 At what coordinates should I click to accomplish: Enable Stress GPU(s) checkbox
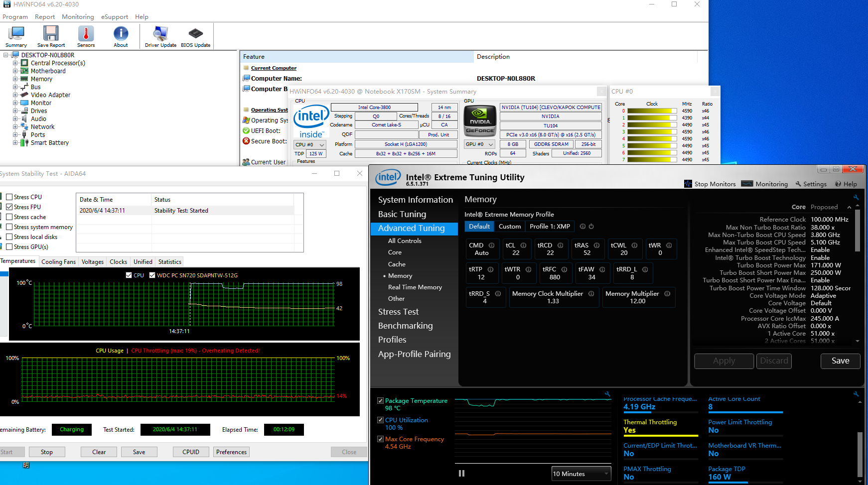[9, 247]
